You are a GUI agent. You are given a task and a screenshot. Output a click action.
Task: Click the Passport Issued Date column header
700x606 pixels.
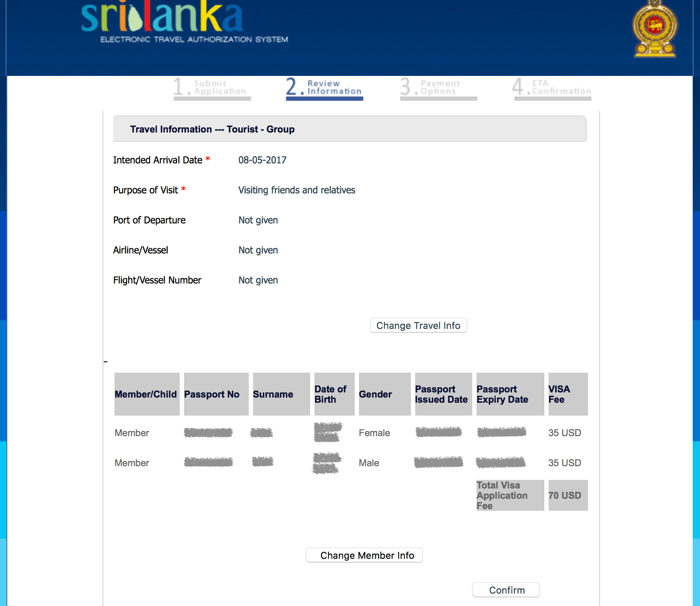(x=444, y=394)
